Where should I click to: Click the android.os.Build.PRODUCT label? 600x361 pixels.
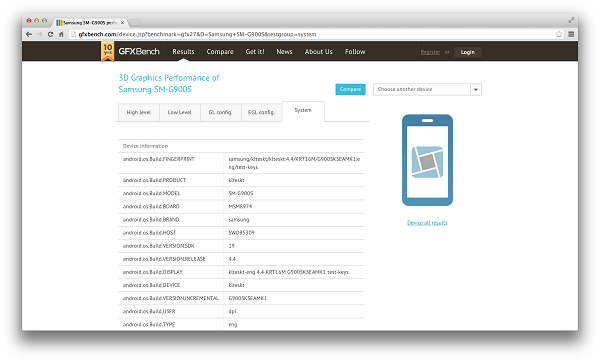[x=154, y=180]
